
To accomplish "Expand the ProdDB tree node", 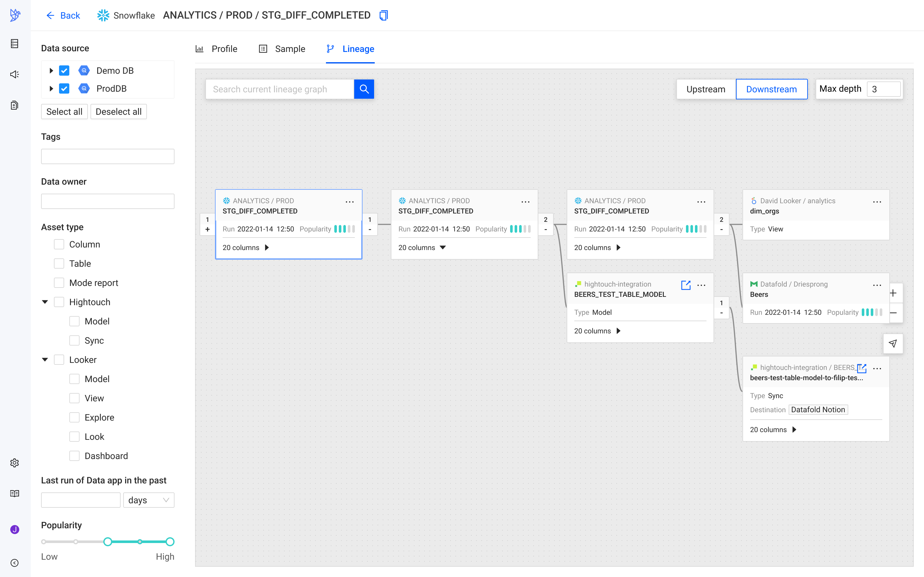I will (x=51, y=88).
